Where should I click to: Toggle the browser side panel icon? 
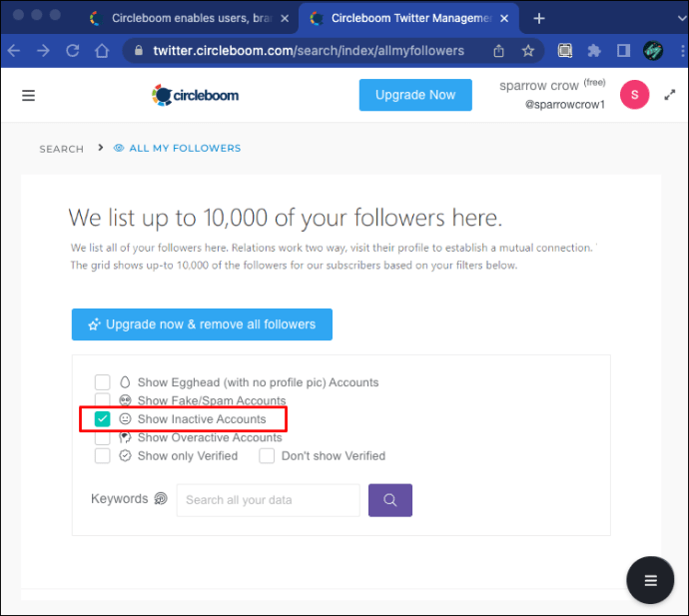tap(623, 51)
